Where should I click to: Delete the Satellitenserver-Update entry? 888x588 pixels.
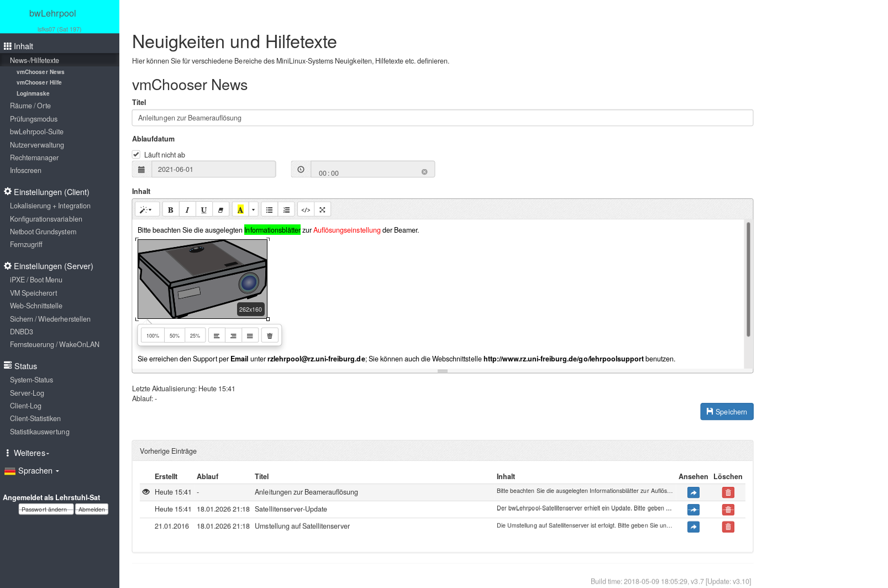tap(728, 510)
